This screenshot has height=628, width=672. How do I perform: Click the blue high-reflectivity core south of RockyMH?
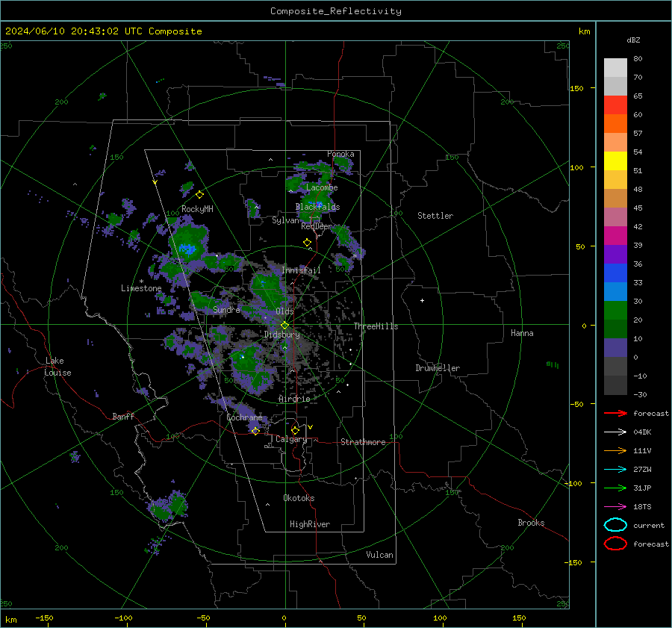click(187, 249)
